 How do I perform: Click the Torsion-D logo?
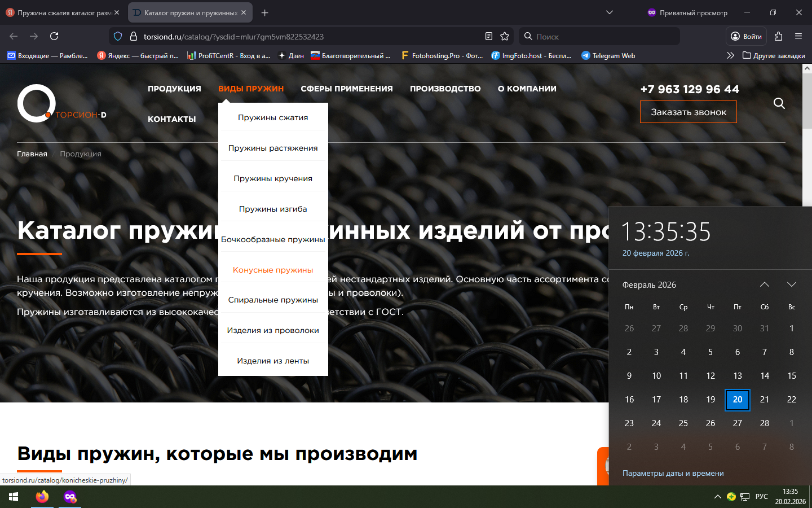click(37, 104)
